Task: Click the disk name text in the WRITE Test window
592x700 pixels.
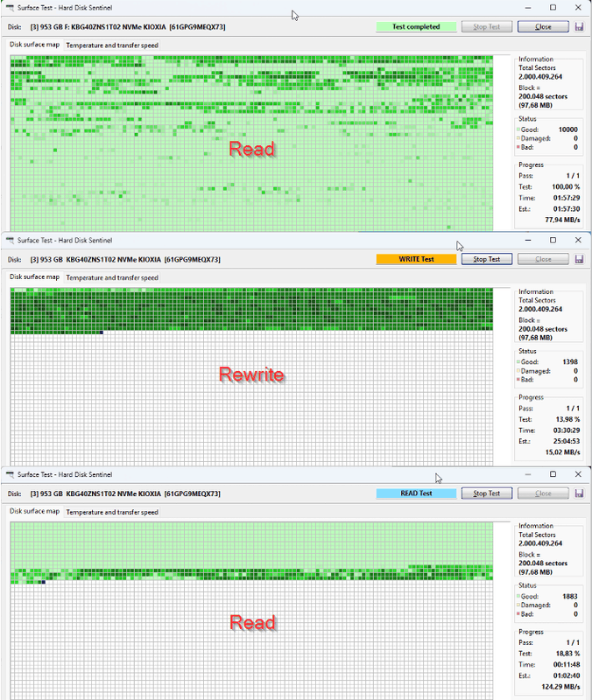Action: (x=125, y=259)
